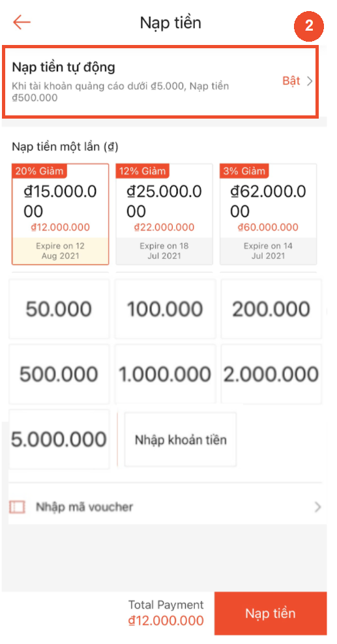Pick the 1.000.000 amount tile
The image size is (337, 644).
(x=165, y=374)
